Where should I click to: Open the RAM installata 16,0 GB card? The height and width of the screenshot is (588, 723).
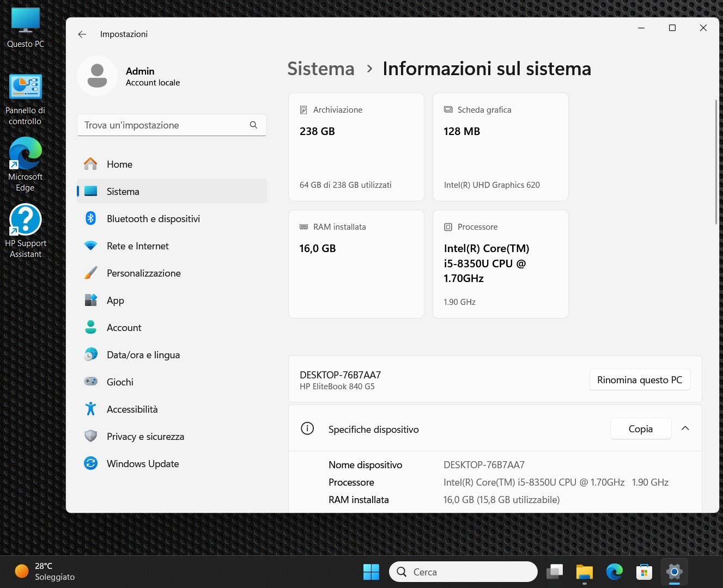click(x=356, y=264)
